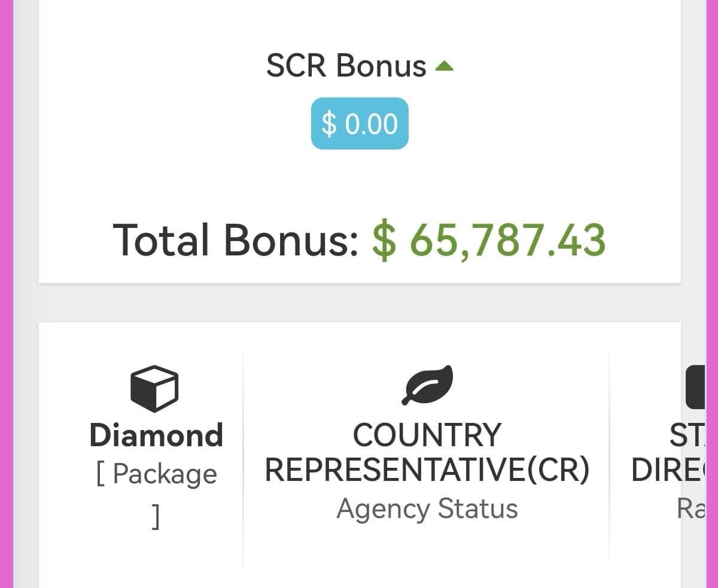The width and height of the screenshot is (718, 588).
Task: Click the bold Diamond label
Action: click(x=156, y=435)
